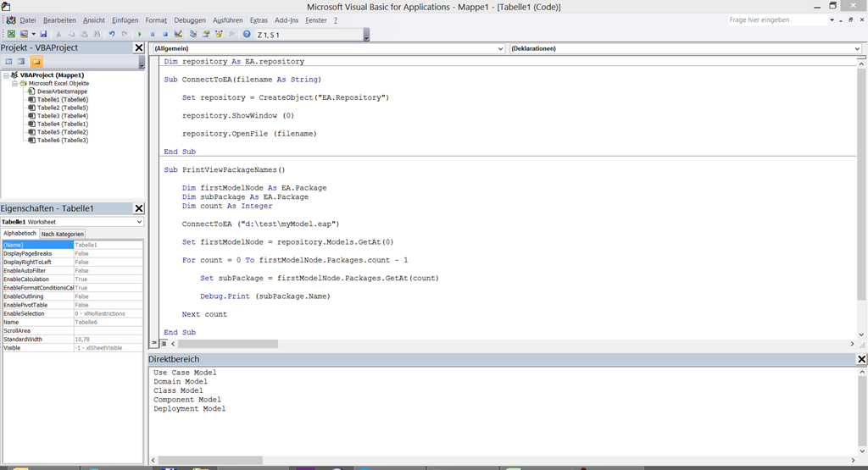The height and width of the screenshot is (470, 868).
Task: Open the Properties Window toolbar icon
Action: [206, 34]
